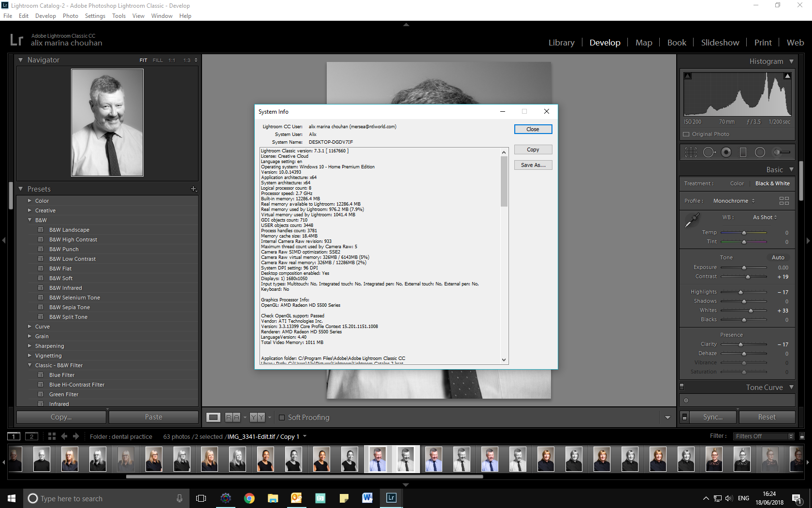Select the Adjustment Brush tool

[x=781, y=152]
